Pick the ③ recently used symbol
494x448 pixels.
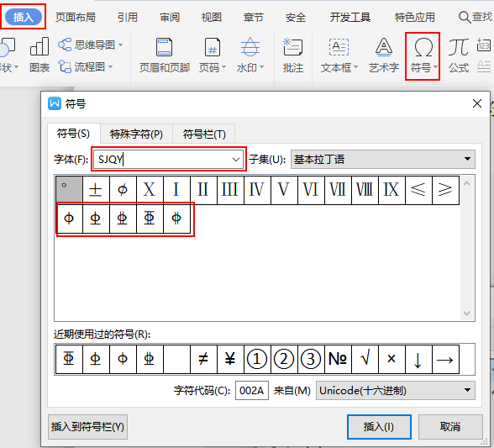(311, 359)
